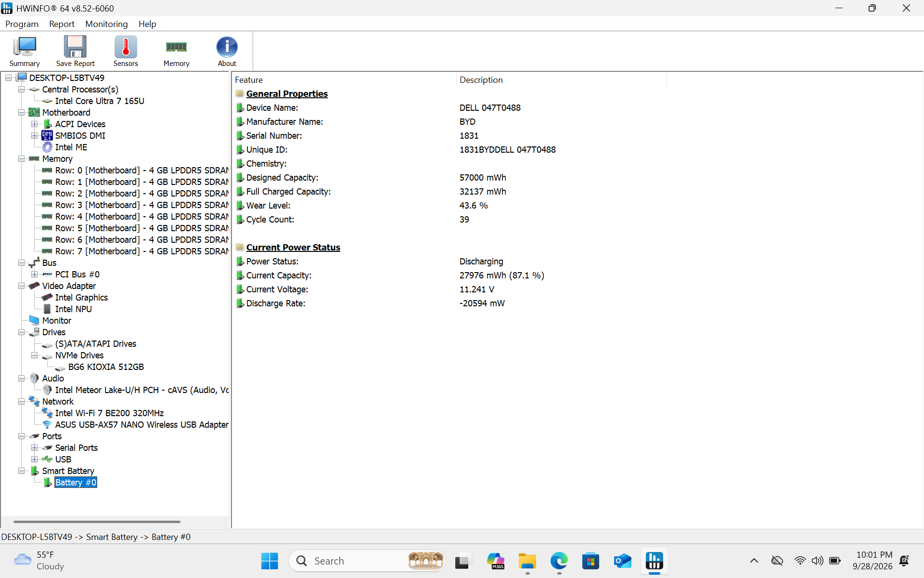Select Intel Core Ultra 7 165U

(100, 101)
